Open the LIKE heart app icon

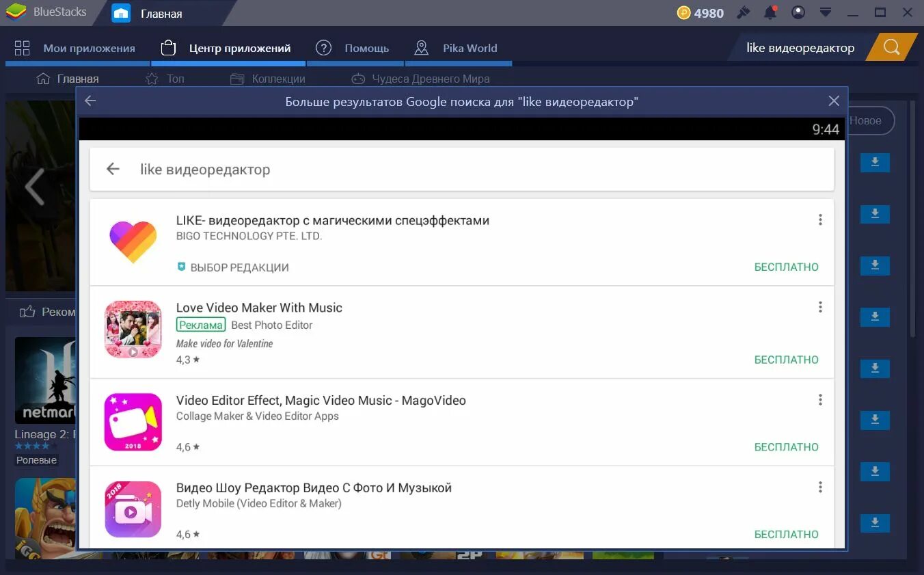pyautogui.click(x=133, y=242)
